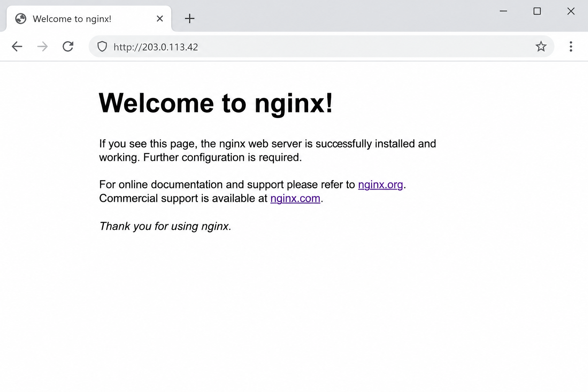Click the globe favicon on the tab

(x=21, y=18)
